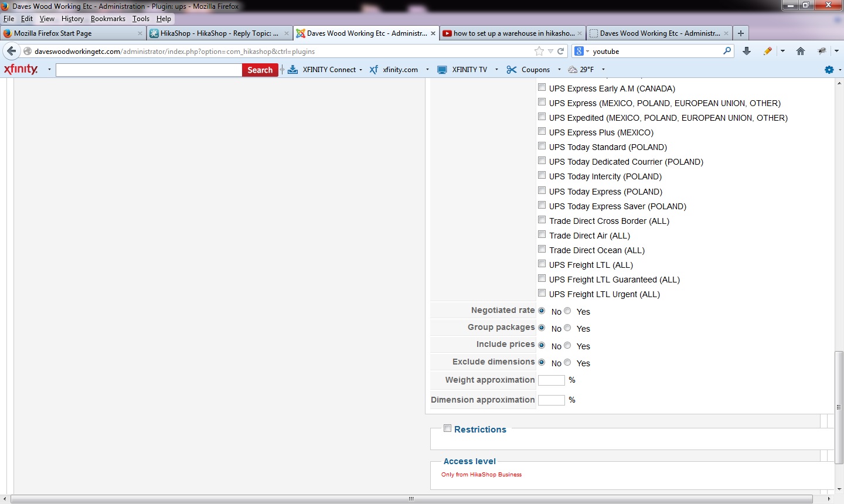Open the Bookmarks menu

point(108,19)
